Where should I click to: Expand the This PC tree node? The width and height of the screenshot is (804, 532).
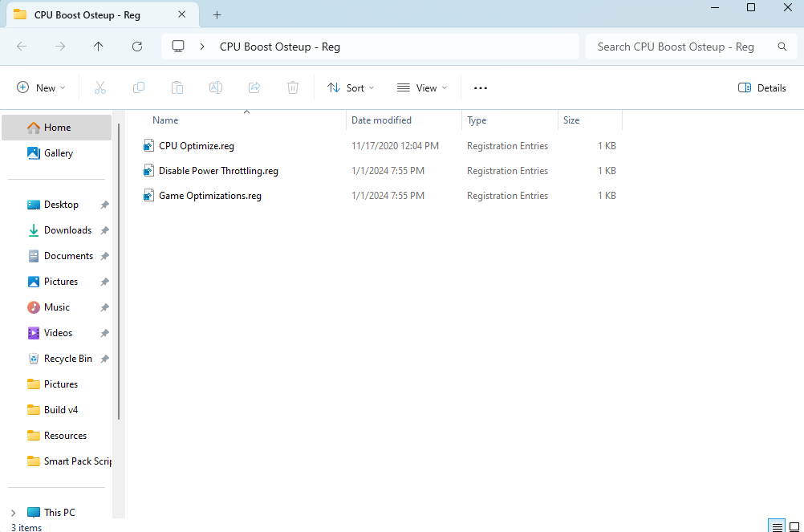tap(13, 512)
